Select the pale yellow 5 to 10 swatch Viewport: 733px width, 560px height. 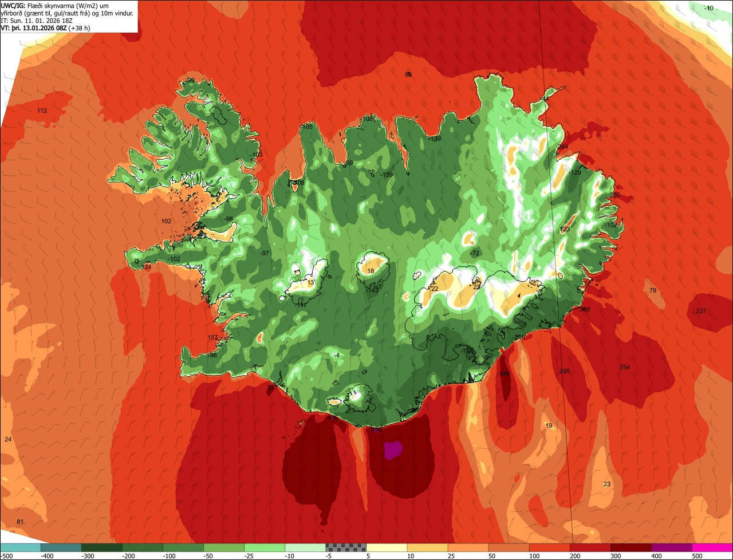[x=387, y=547]
